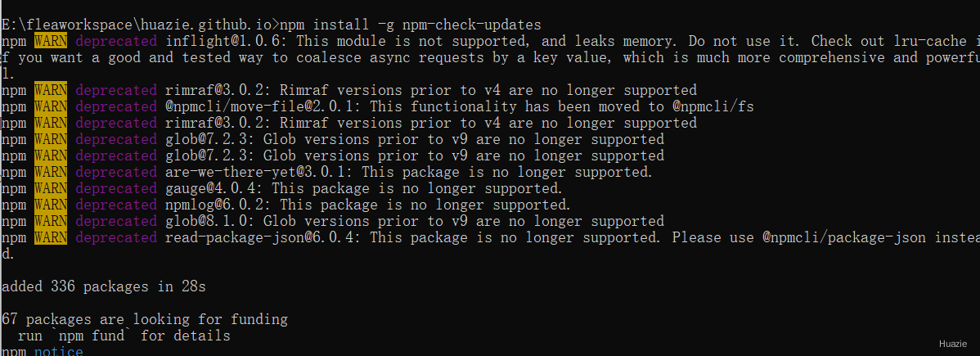980x356 pixels.
Task: Click the 67 packages are looking for funding line
Action: 144,320
